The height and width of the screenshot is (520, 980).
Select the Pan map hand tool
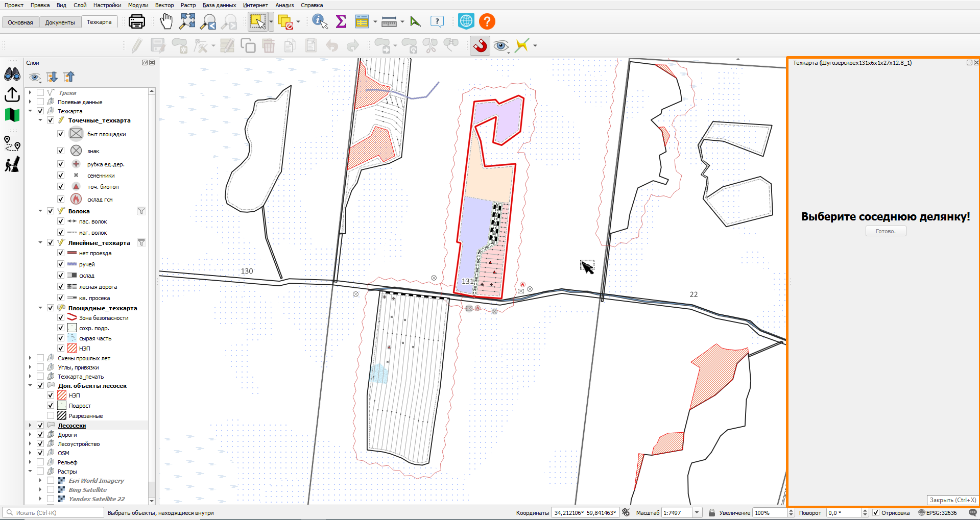166,21
